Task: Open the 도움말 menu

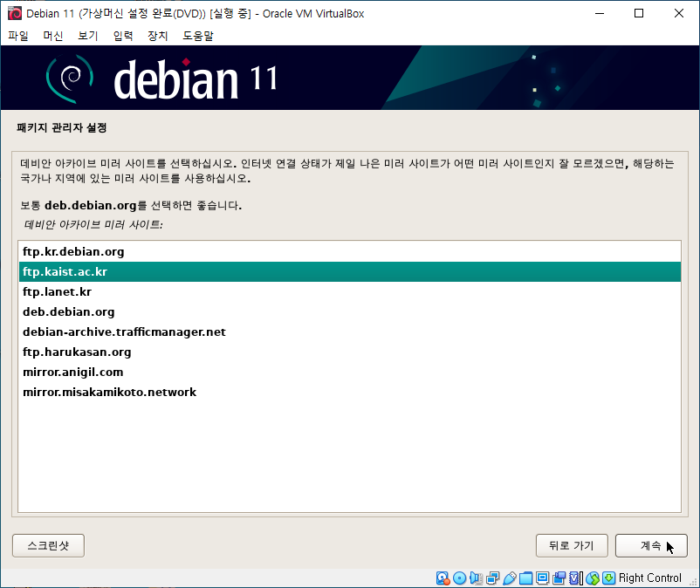Action: (198, 36)
